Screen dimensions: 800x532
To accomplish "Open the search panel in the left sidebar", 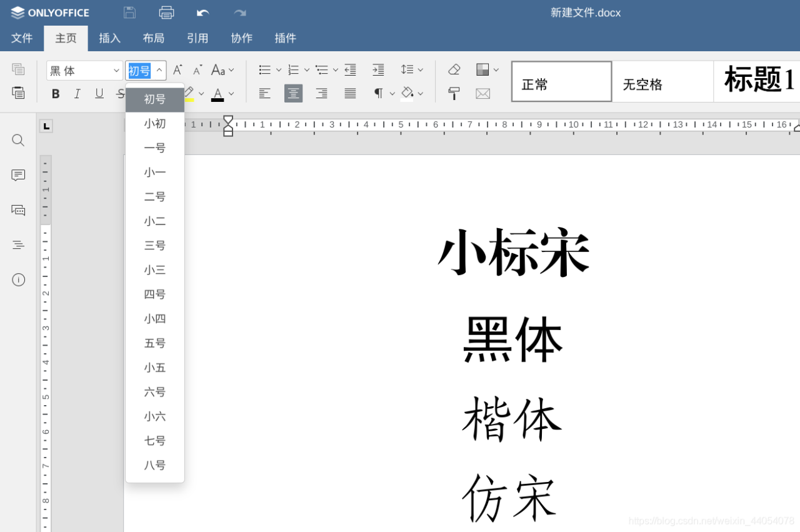I will pyautogui.click(x=17, y=140).
